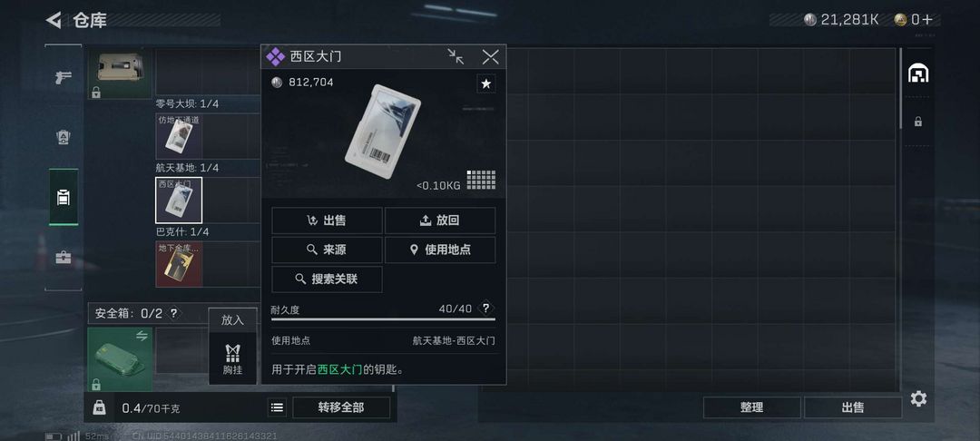Switch list view next to transfer button
This screenshot has height=441, width=980.
point(278,407)
